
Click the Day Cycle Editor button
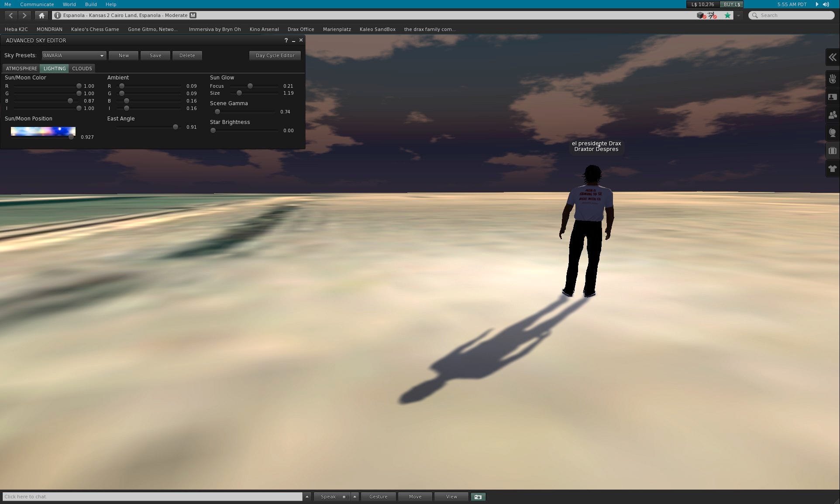(275, 55)
